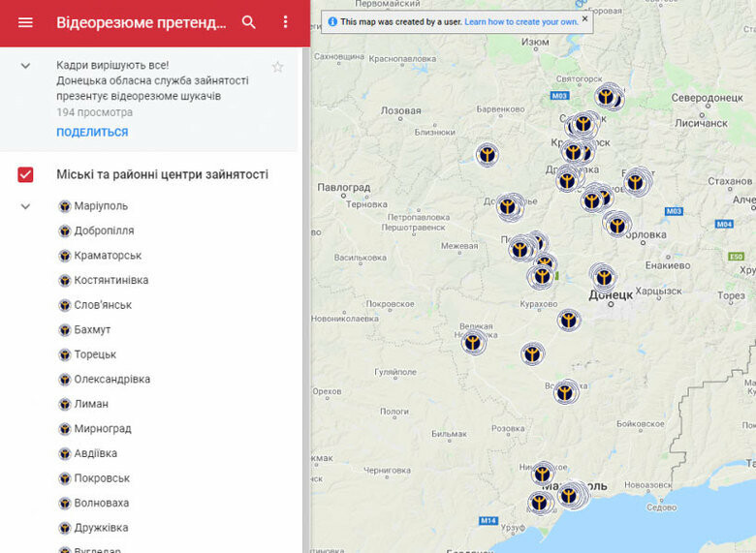
Task: Open the three-dot more options menu
Action: click(285, 22)
